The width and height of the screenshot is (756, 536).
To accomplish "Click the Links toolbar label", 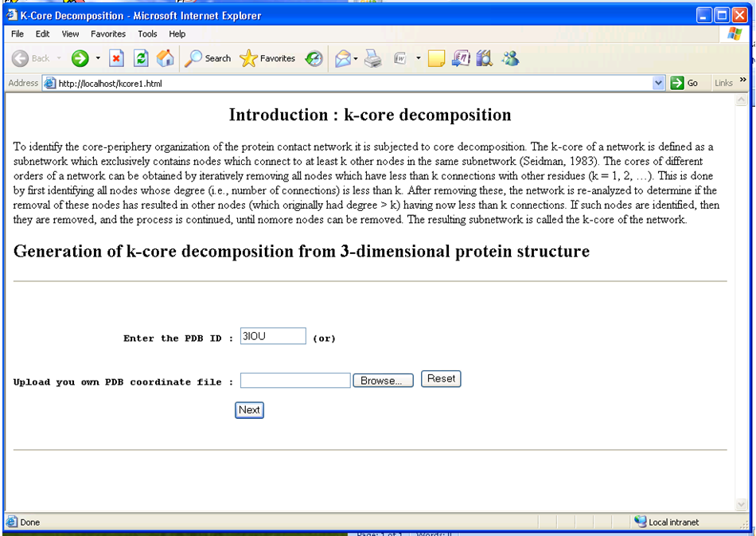I will (723, 83).
